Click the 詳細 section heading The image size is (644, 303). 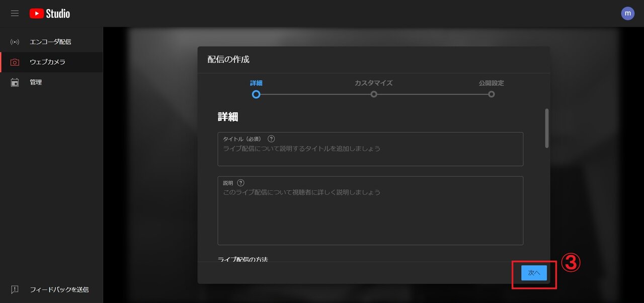click(x=228, y=117)
